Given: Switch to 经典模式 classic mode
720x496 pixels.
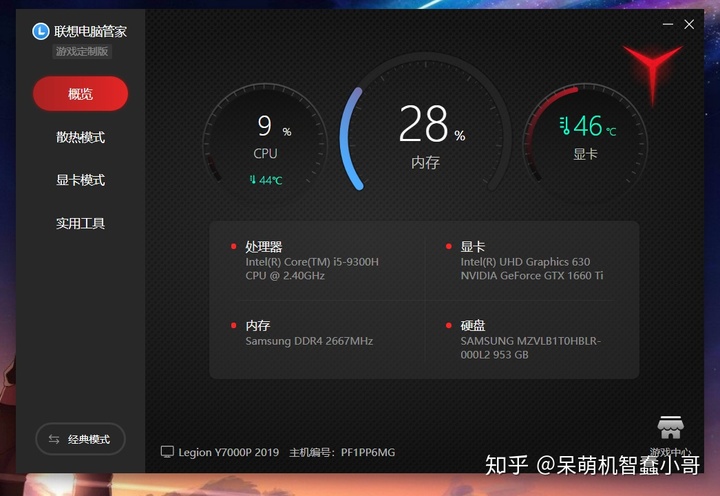Looking at the screenshot, I should click(x=80, y=439).
